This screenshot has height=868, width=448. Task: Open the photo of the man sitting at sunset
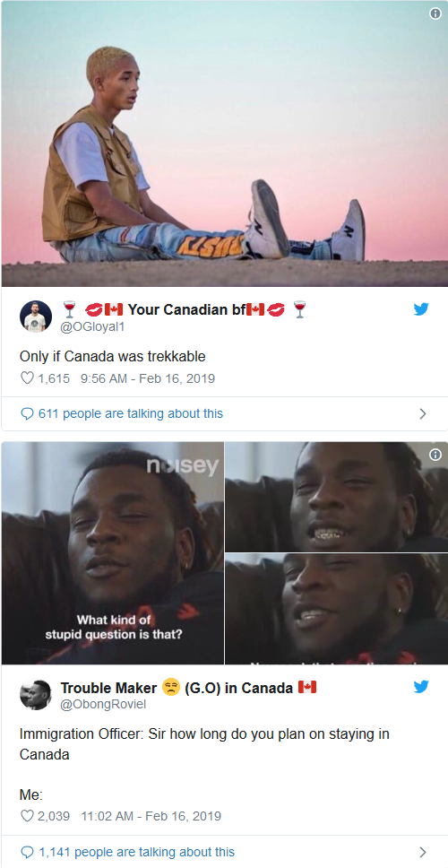pyautogui.click(x=224, y=143)
